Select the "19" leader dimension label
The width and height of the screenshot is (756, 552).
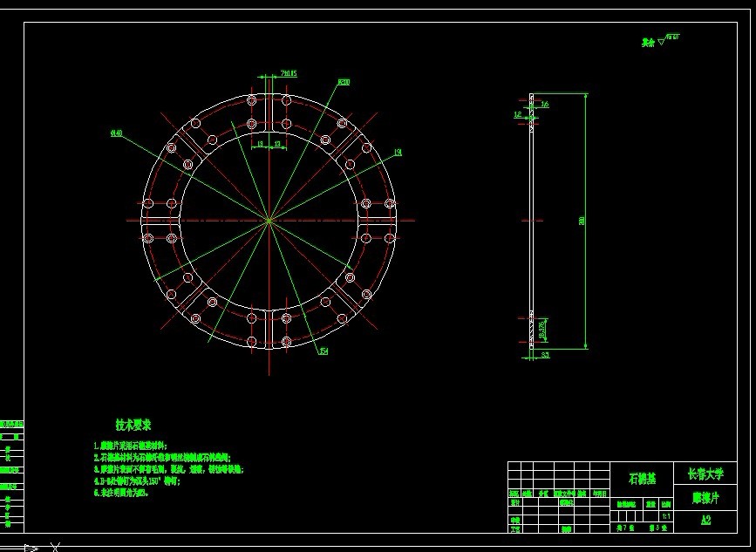click(x=398, y=153)
